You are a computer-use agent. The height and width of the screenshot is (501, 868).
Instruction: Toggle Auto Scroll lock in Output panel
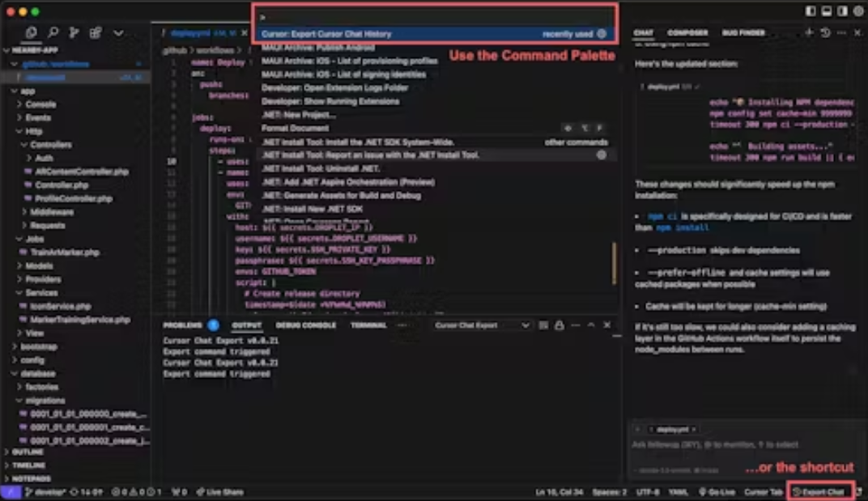[x=559, y=324]
